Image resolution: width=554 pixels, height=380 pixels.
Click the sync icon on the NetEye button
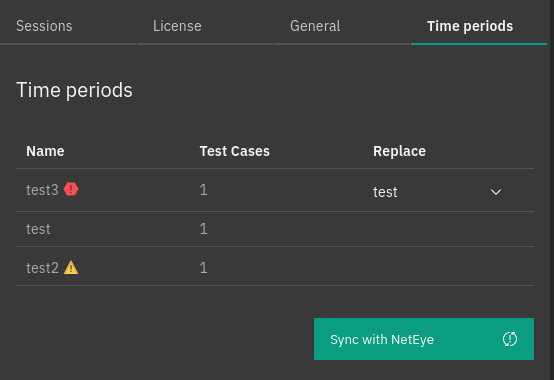510,339
